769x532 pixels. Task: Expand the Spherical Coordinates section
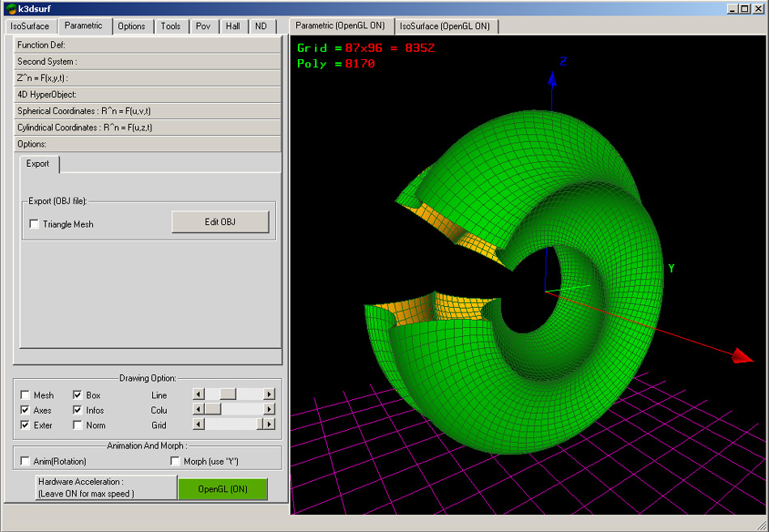[x=147, y=111]
